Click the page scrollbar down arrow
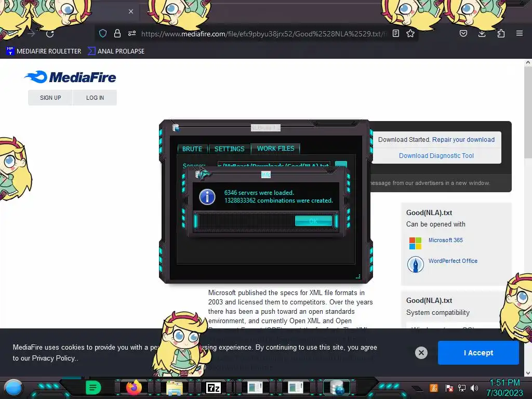 point(528,373)
